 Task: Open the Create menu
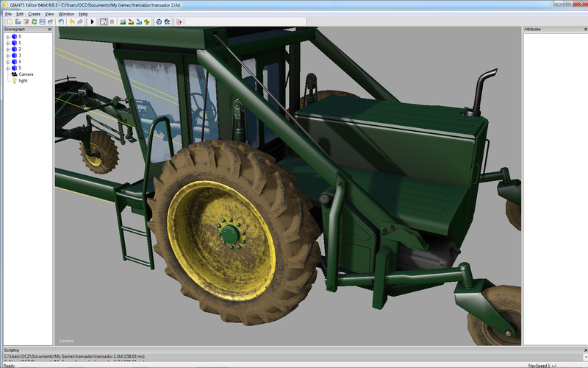point(34,14)
